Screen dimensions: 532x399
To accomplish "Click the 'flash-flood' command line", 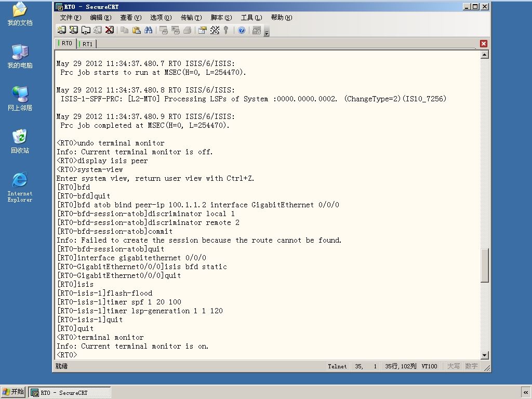I will click(104, 293).
